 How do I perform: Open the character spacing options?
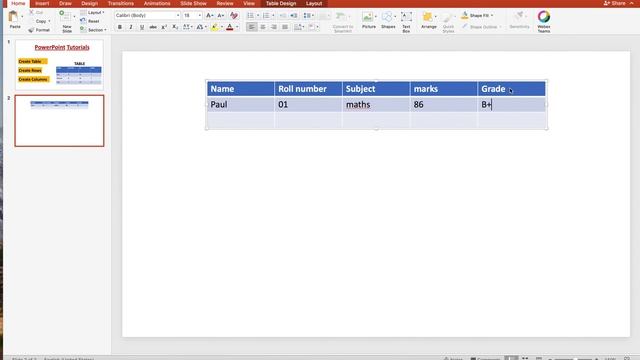click(x=188, y=27)
